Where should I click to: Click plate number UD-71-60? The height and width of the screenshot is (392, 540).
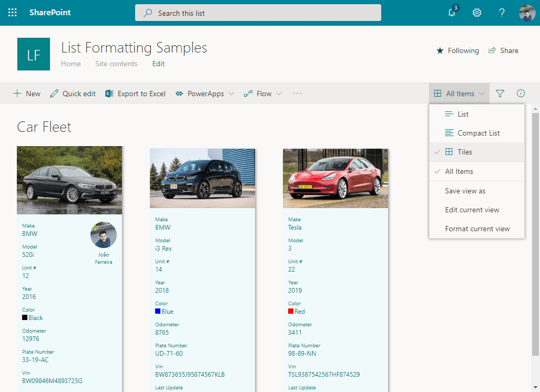pos(169,354)
